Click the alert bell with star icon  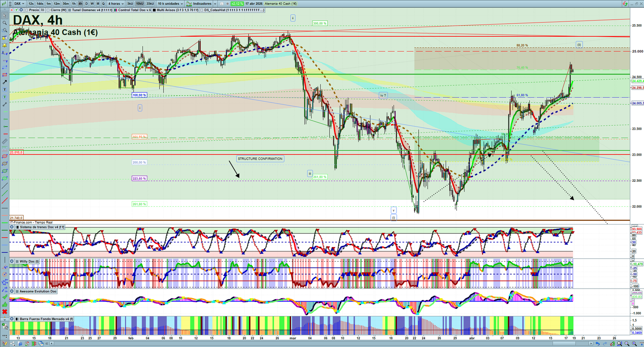pos(4,38)
